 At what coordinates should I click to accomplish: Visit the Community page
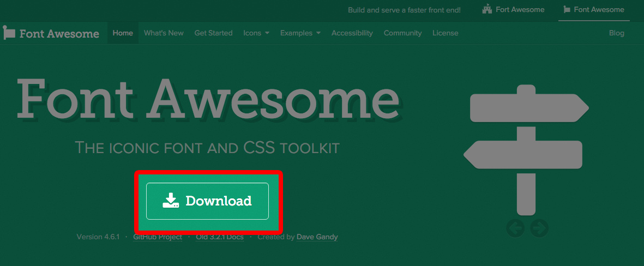pos(402,33)
